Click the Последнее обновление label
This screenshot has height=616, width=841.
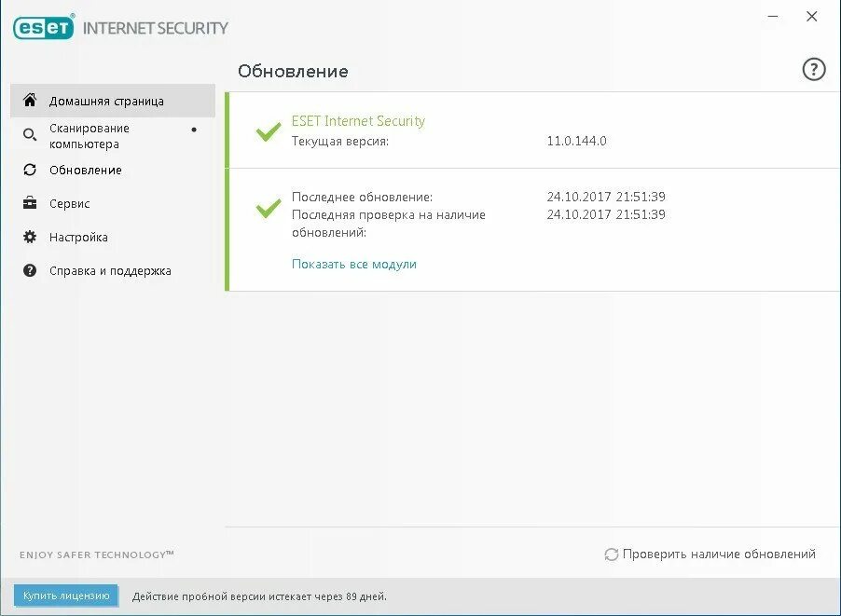(362, 198)
